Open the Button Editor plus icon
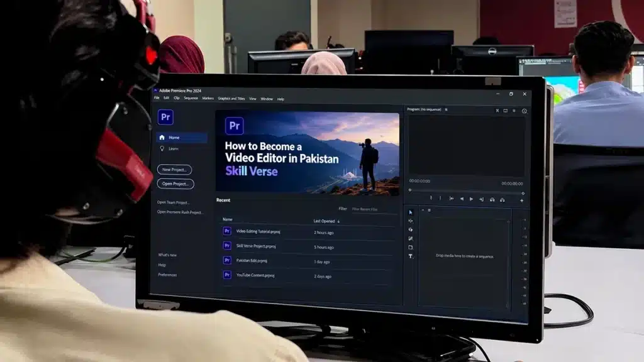 pos(521,200)
